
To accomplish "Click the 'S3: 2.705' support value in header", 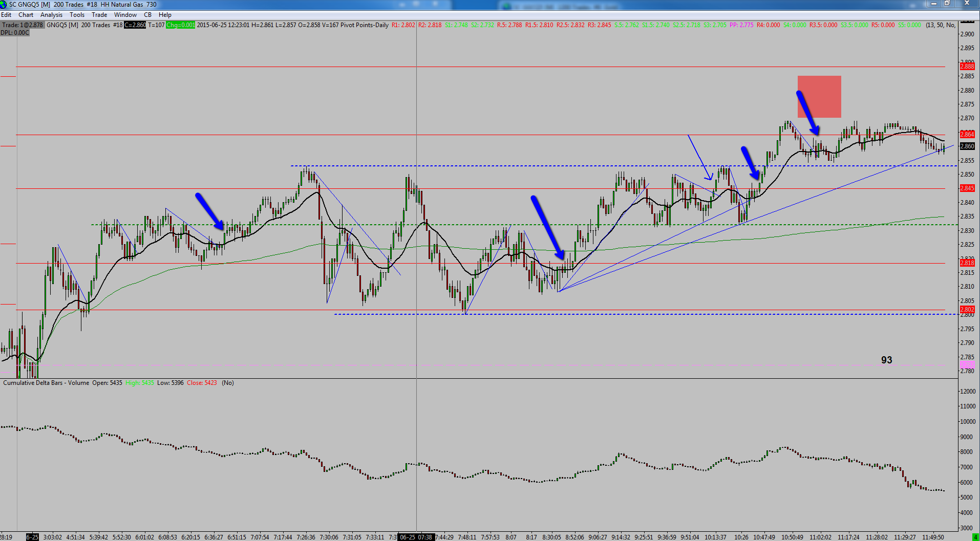I will click(714, 25).
